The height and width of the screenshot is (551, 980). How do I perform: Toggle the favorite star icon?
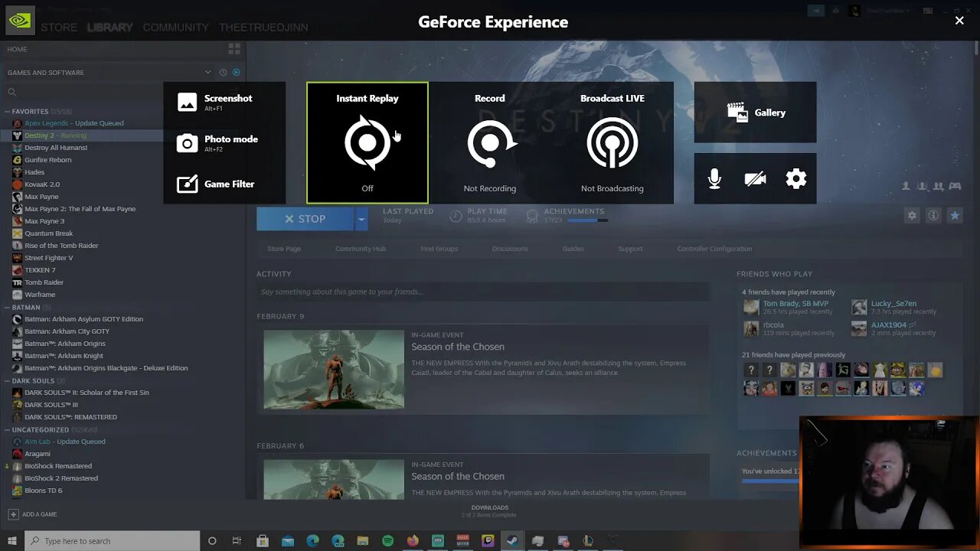[955, 216]
